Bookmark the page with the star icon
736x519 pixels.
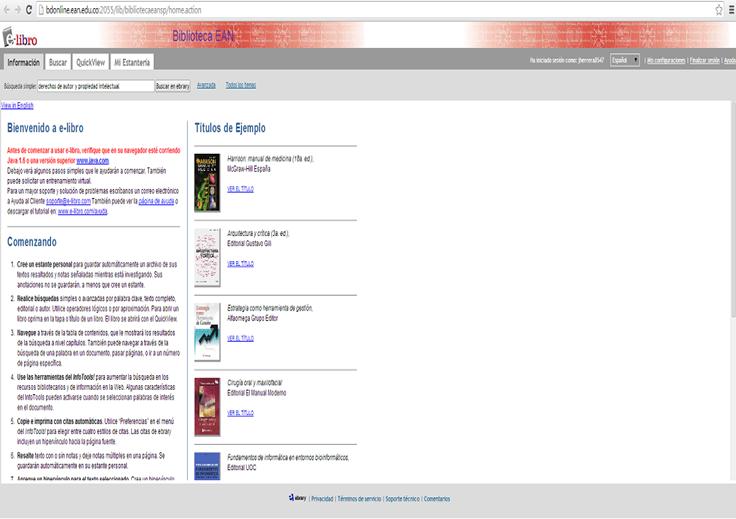tap(719, 8)
